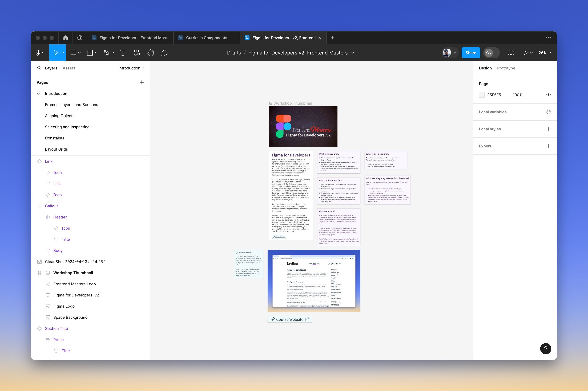
Task: Open the Comment tool
Action: point(164,53)
